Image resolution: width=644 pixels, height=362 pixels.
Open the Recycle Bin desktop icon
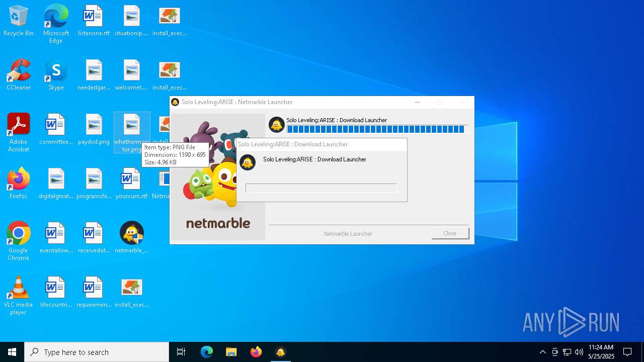(x=19, y=21)
